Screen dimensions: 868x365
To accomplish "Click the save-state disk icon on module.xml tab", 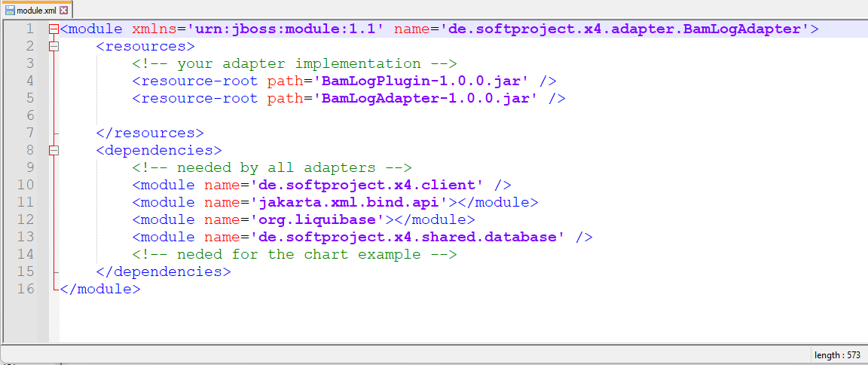I will [10, 11].
